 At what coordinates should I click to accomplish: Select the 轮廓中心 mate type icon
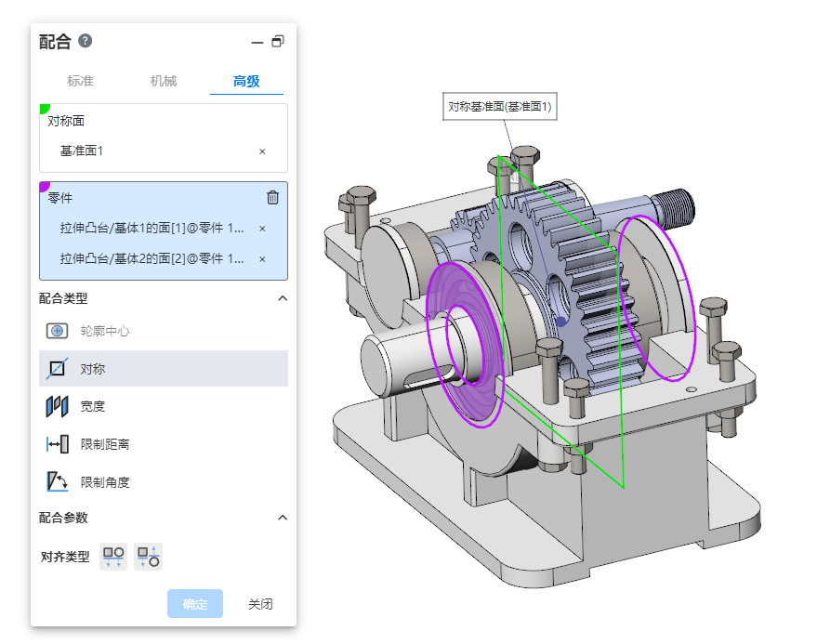[57, 331]
